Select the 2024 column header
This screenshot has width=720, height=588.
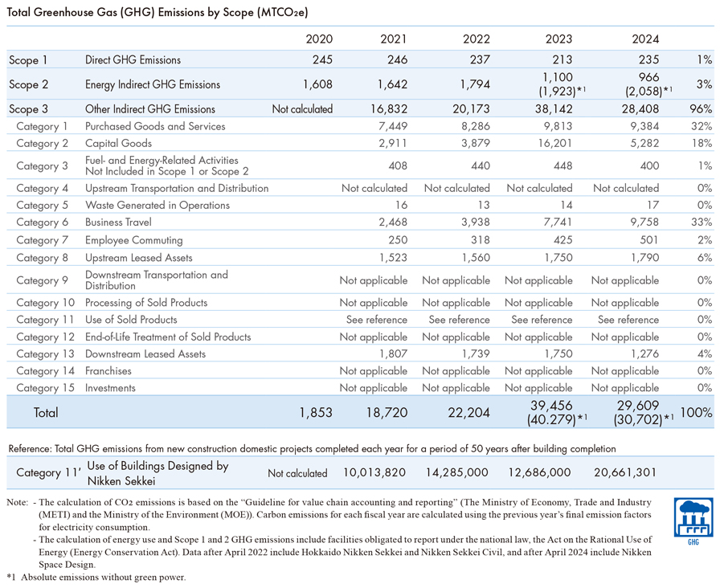click(645, 39)
